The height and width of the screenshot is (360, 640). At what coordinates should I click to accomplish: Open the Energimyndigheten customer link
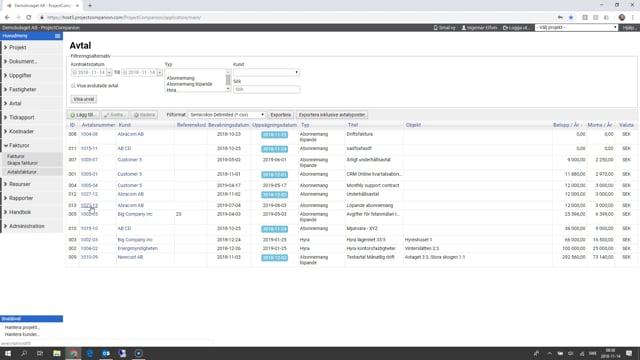[x=138, y=248]
